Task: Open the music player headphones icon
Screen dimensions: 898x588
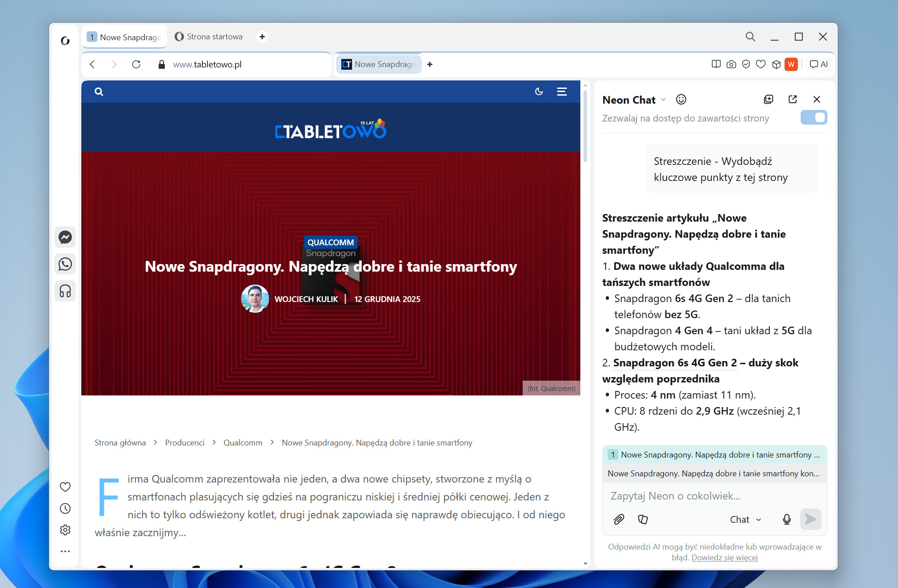Action: click(65, 291)
